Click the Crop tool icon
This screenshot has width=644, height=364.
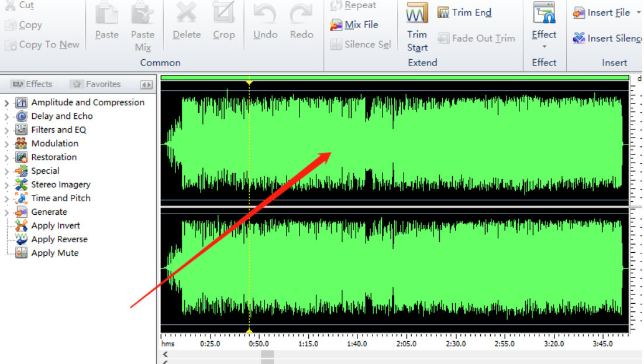pos(224,13)
